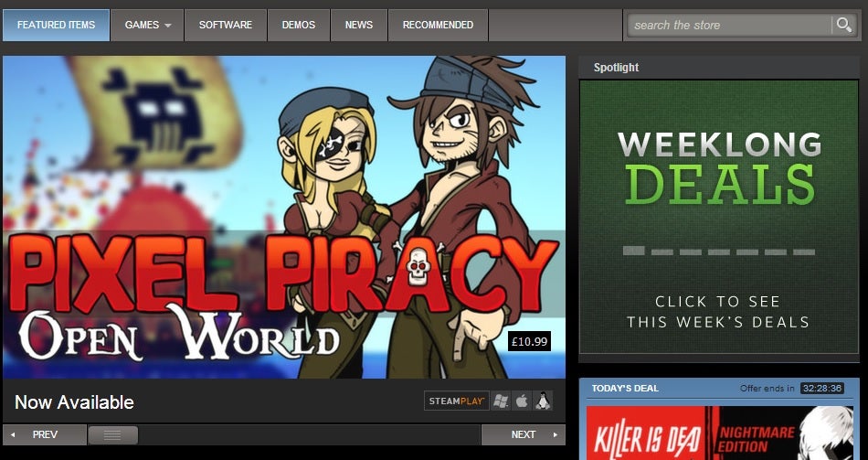This screenshot has height=460, width=868.
Task: Open the News tab
Action: 359,25
